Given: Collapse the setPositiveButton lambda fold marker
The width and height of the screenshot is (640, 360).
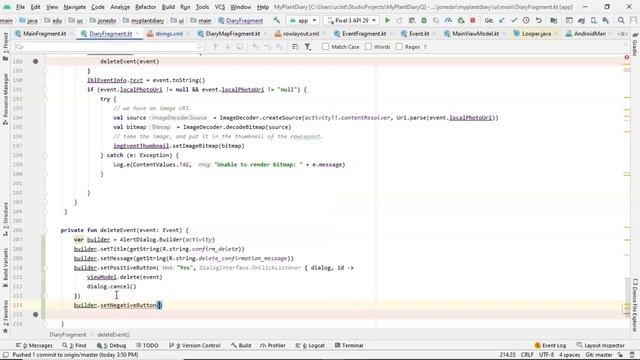Looking at the screenshot, I should 45,268.
